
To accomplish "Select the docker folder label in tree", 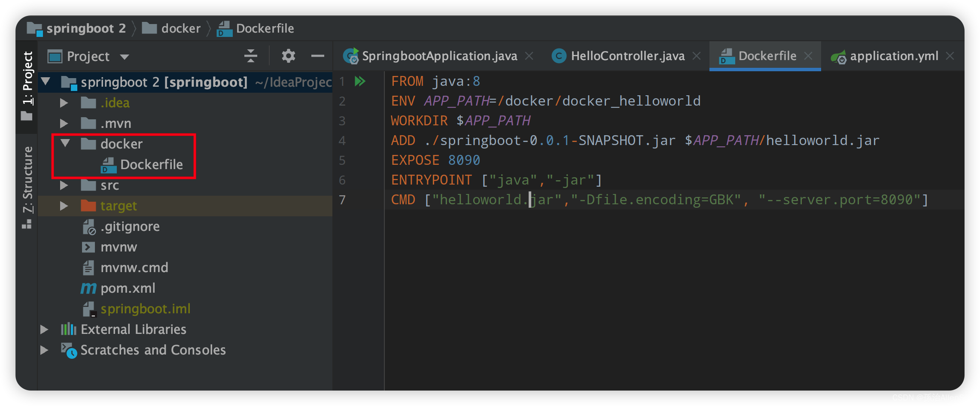I will (122, 144).
